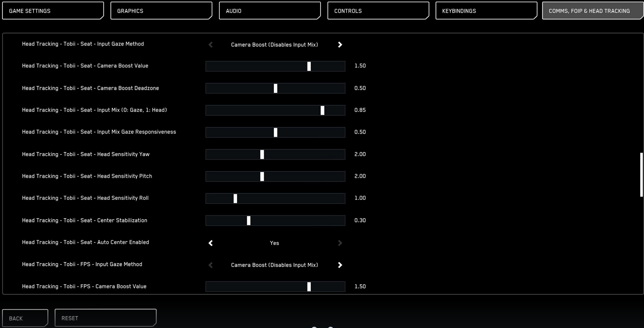Click the 'Yes' Auto Center value

click(x=274, y=243)
